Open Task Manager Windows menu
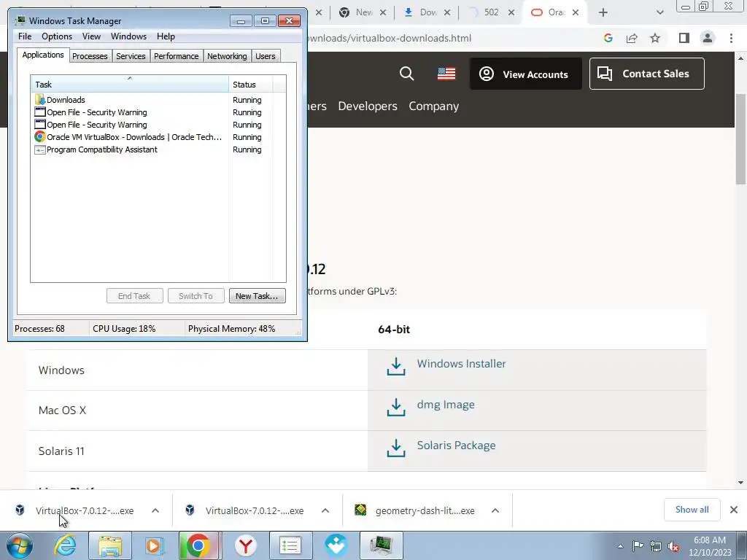 coord(128,36)
